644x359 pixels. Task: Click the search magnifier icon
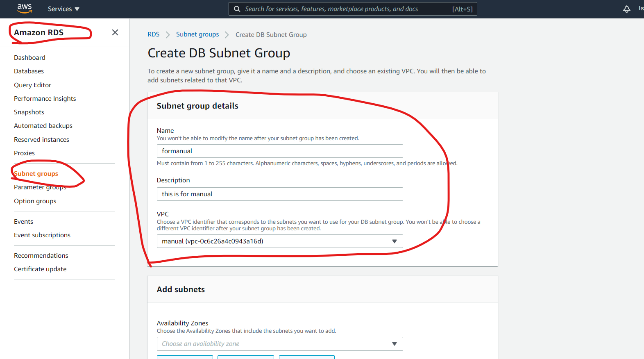tap(237, 9)
